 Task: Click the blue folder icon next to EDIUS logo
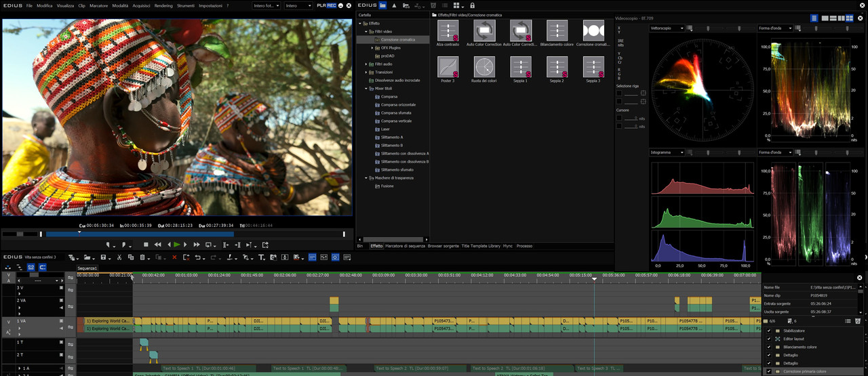click(x=382, y=5)
